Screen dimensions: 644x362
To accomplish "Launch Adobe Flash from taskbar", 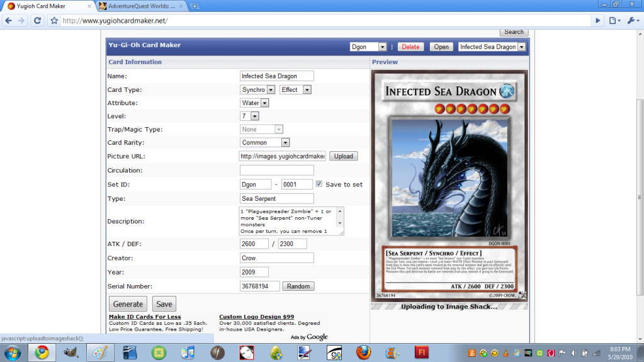I will (x=422, y=352).
